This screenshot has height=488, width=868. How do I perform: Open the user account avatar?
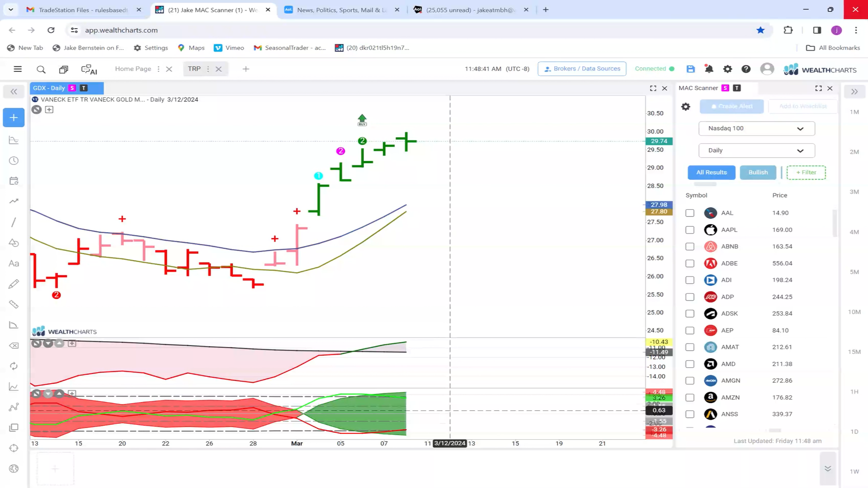(x=767, y=69)
